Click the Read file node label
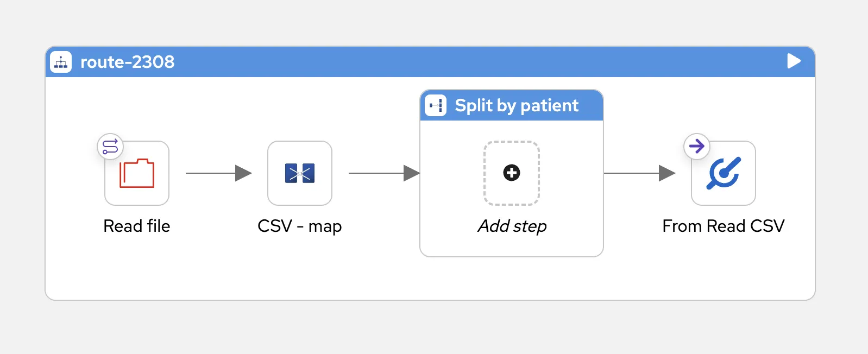This screenshot has width=868, height=354. click(136, 226)
